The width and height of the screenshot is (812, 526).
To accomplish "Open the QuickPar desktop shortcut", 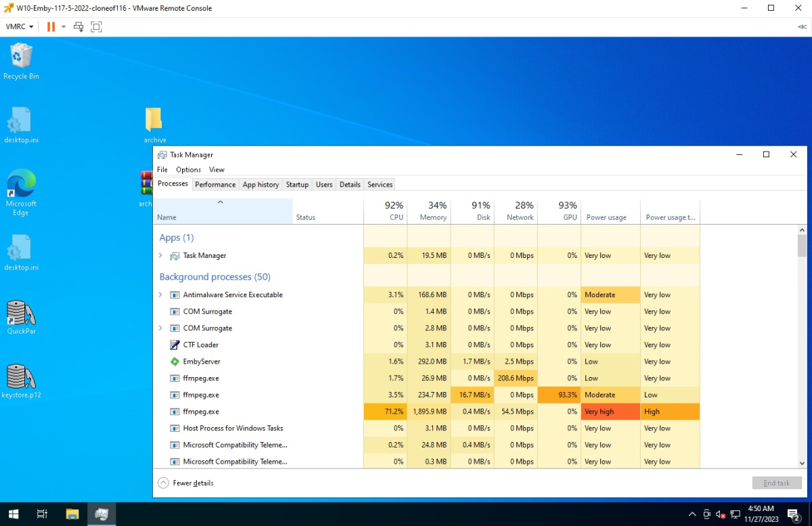I will click(21, 313).
